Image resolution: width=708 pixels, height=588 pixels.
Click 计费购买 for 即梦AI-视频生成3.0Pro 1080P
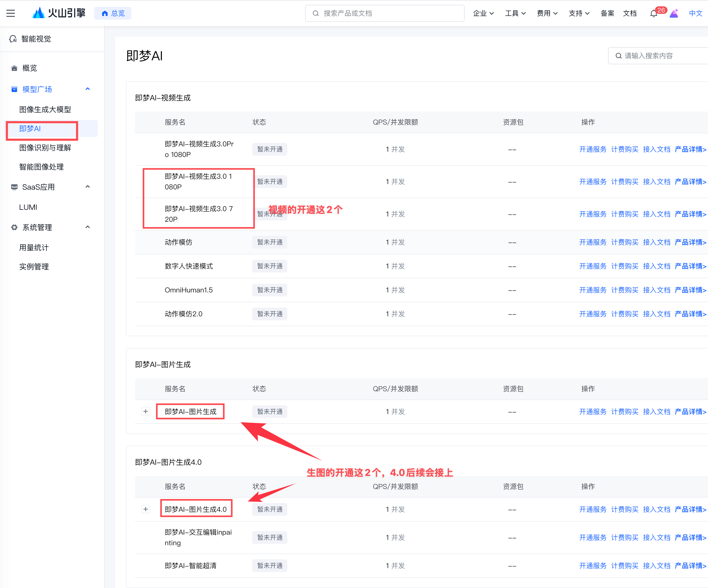(625, 150)
